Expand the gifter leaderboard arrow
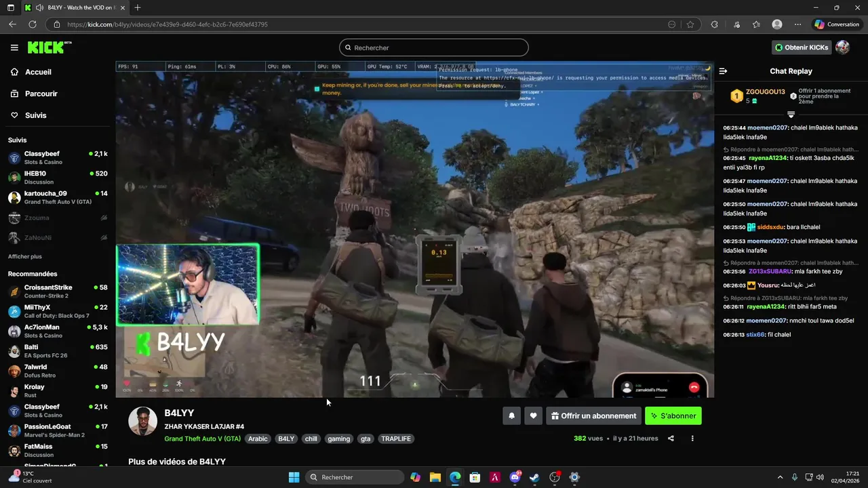 coord(791,115)
